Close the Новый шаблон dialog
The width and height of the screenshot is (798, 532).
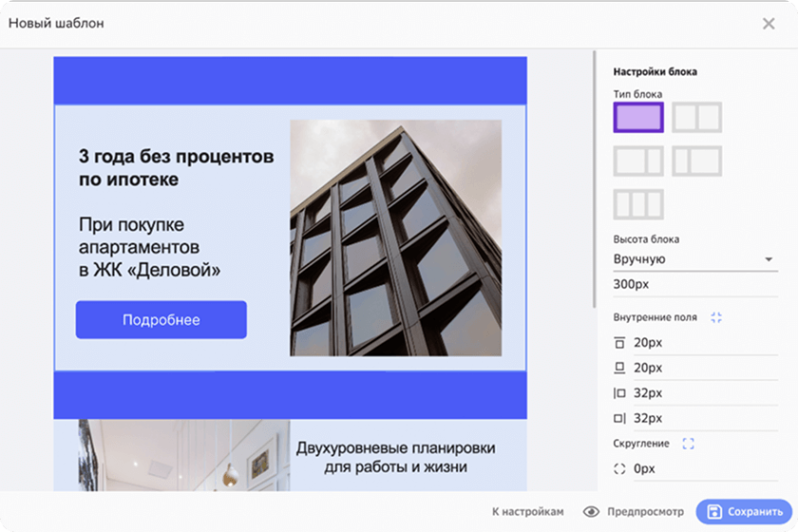click(x=769, y=24)
